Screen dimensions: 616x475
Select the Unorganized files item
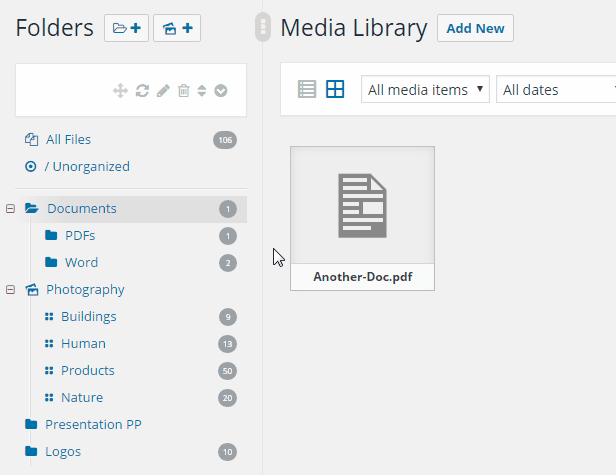[x=87, y=167]
